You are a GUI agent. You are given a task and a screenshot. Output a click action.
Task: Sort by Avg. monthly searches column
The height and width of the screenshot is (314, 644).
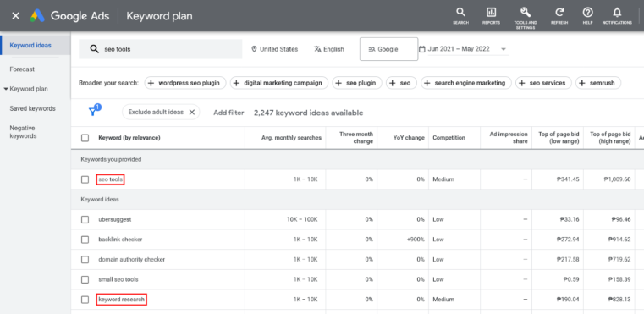[291, 138]
